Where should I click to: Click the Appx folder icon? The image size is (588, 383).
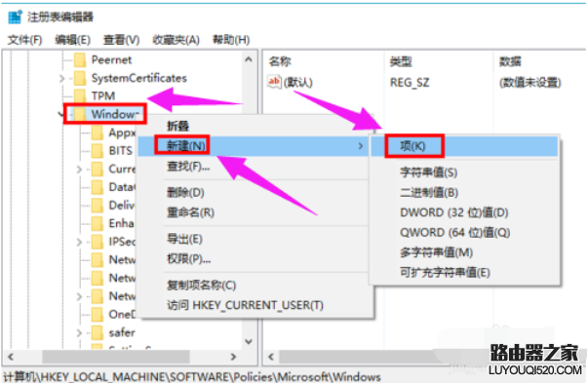[x=98, y=133]
